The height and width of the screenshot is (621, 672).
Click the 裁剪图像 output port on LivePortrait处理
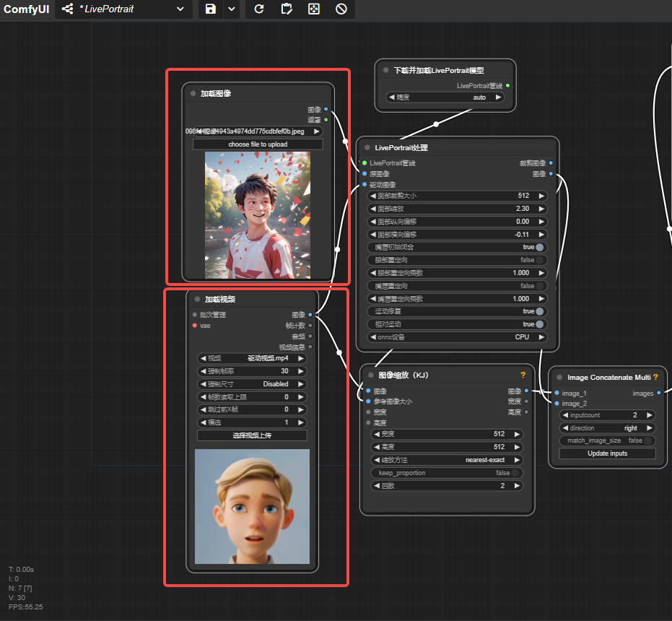(551, 163)
